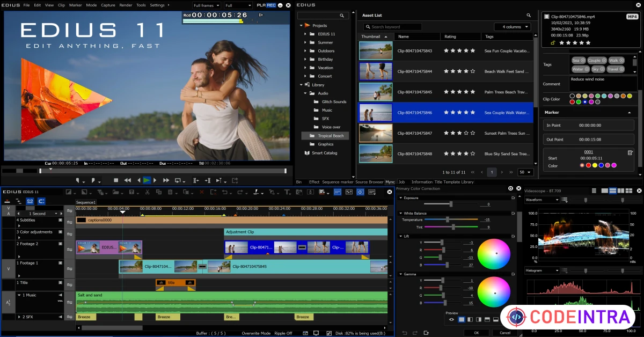Remove the Couple tag
The height and width of the screenshot is (337, 644).
point(604,61)
